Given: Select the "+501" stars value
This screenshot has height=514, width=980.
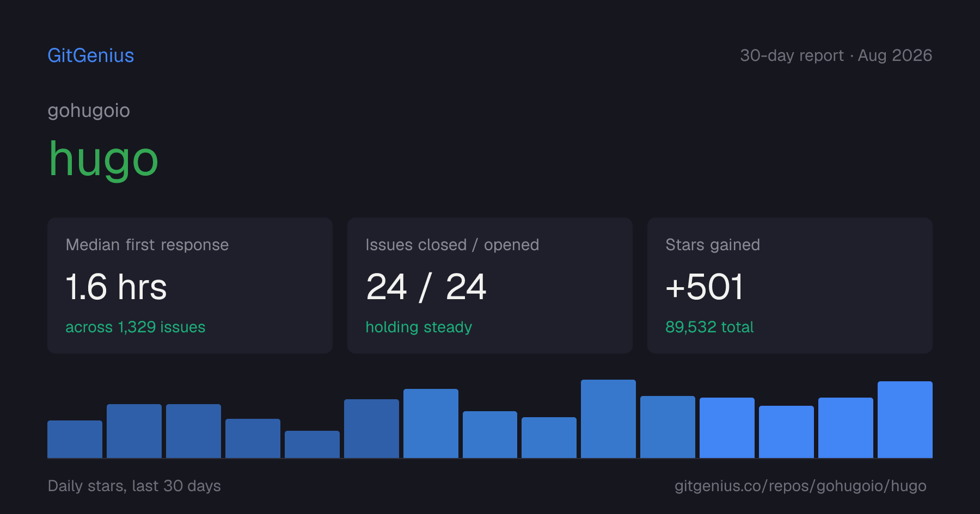Looking at the screenshot, I should 704,287.
